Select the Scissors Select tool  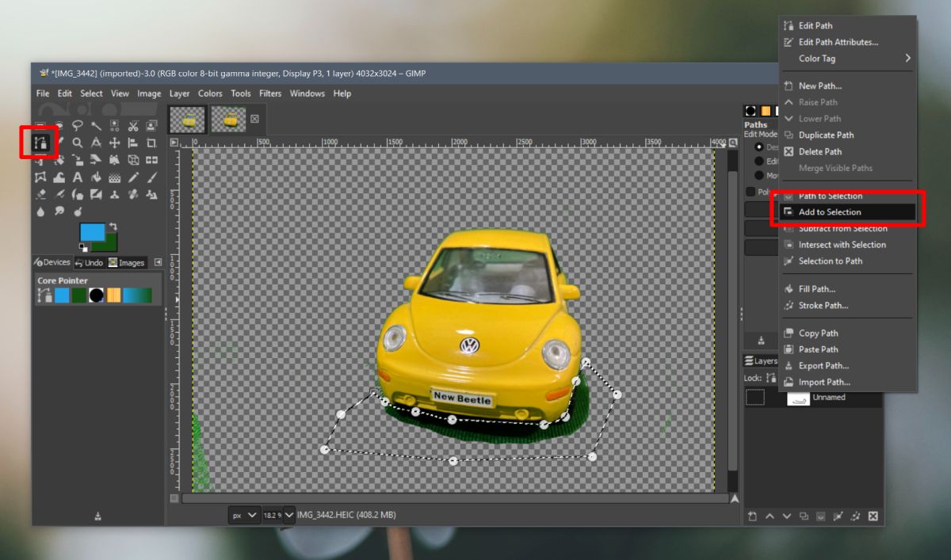(132, 125)
